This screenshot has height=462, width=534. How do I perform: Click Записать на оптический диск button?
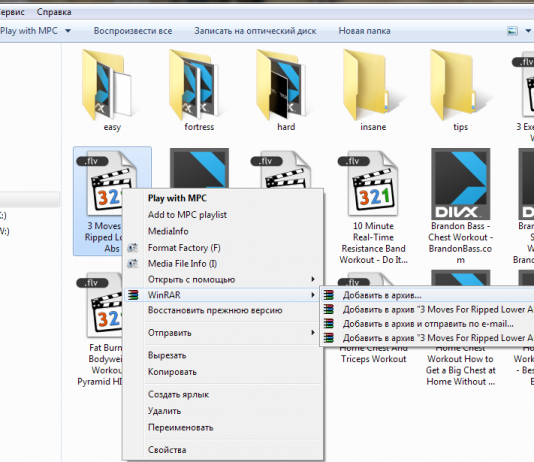tap(255, 31)
